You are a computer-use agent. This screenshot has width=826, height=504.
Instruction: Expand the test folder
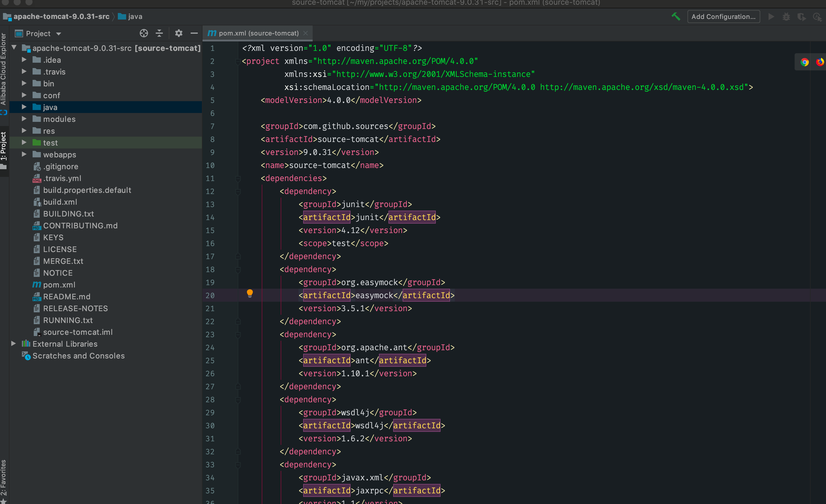(x=24, y=142)
